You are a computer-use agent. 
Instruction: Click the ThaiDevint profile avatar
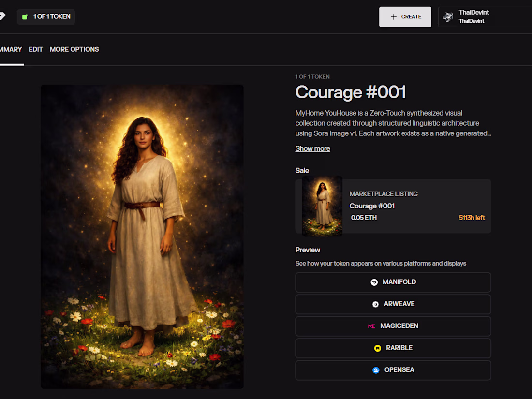coord(448,16)
